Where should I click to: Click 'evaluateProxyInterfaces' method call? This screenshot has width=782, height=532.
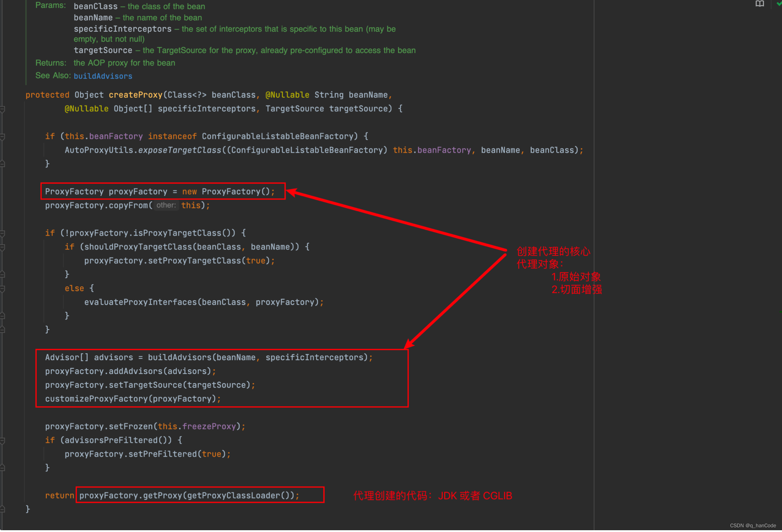click(x=141, y=302)
